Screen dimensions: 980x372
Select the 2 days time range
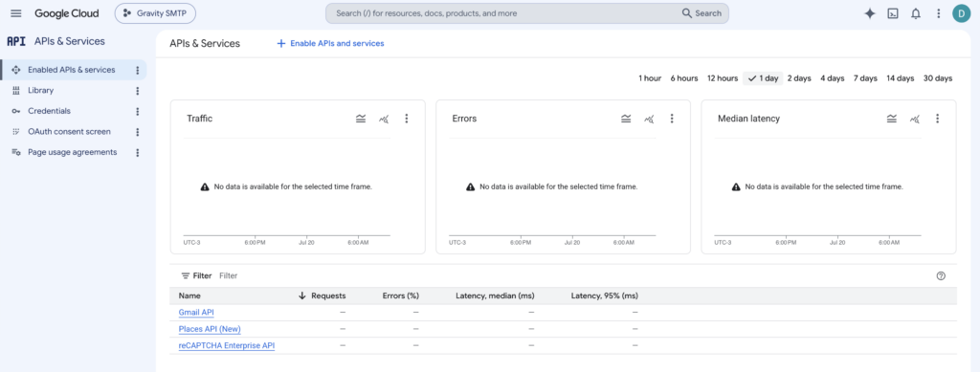point(799,78)
